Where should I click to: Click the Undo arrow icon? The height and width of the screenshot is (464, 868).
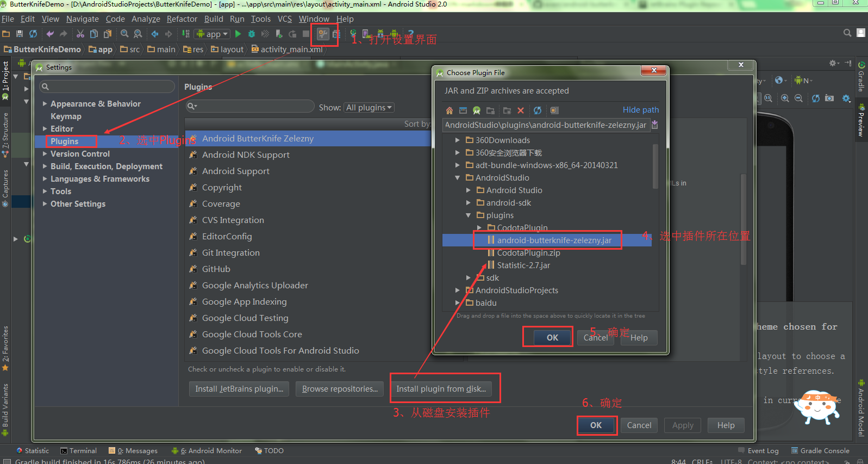pyautogui.click(x=50, y=34)
